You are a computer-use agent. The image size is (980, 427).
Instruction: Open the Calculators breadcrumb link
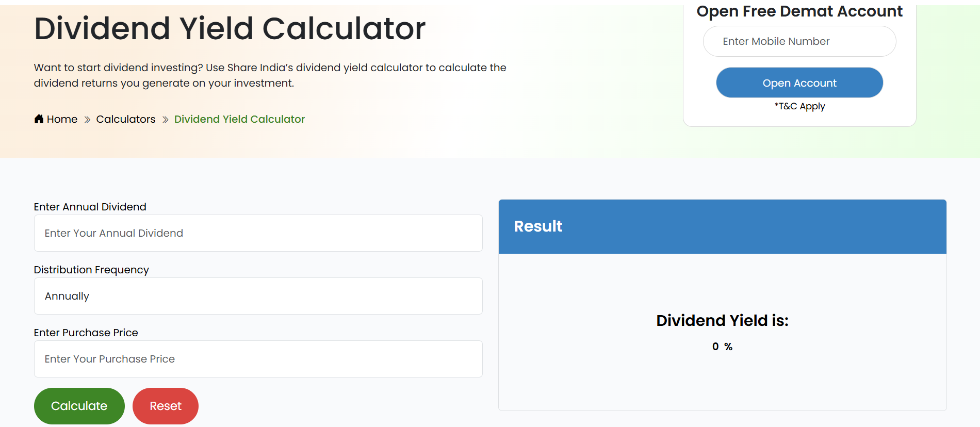125,119
